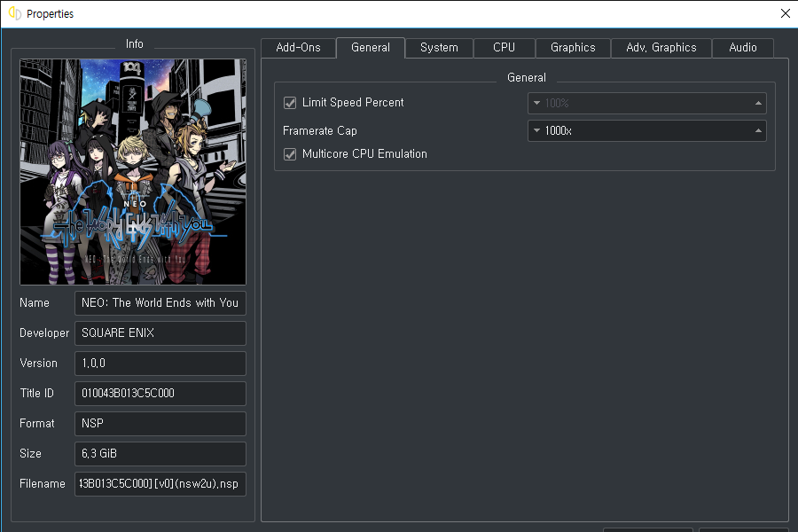Click the Size field 6.3 GiB
This screenshot has height=532, width=798.
pyautogui.click(x=160, y=454)
